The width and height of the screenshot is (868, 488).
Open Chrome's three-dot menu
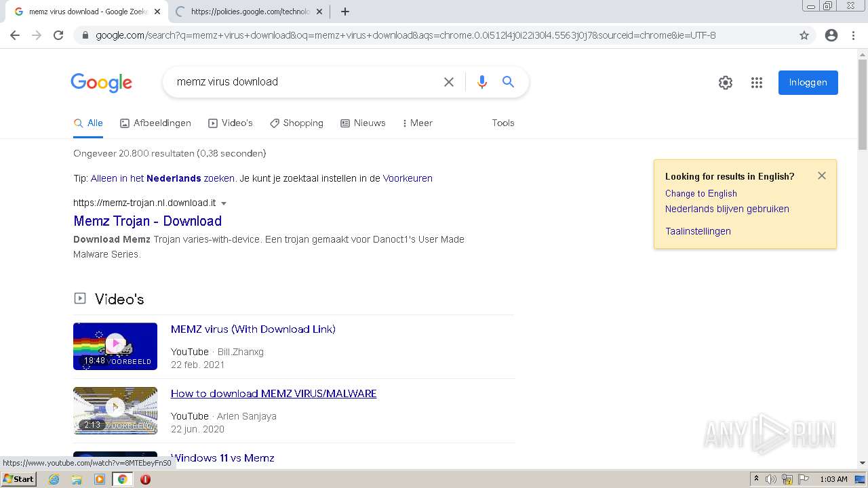coord(853,35)
